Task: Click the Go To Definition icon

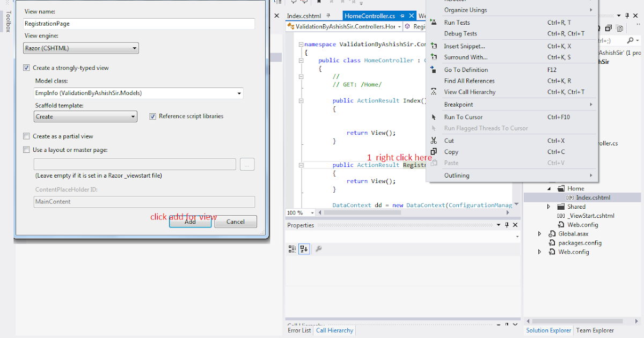Action: click(x=434, y=70)
